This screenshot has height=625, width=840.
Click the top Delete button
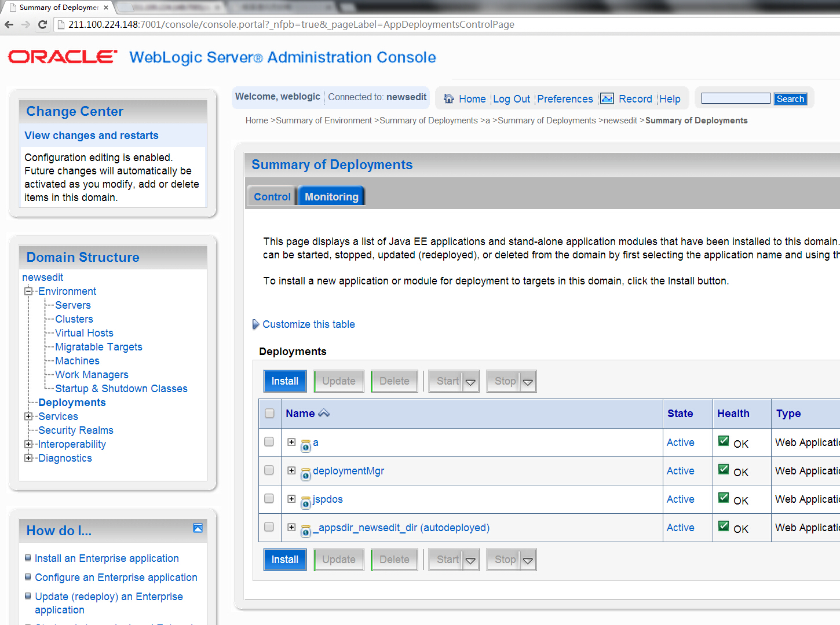pyautogui.click(x=395, y=381)
